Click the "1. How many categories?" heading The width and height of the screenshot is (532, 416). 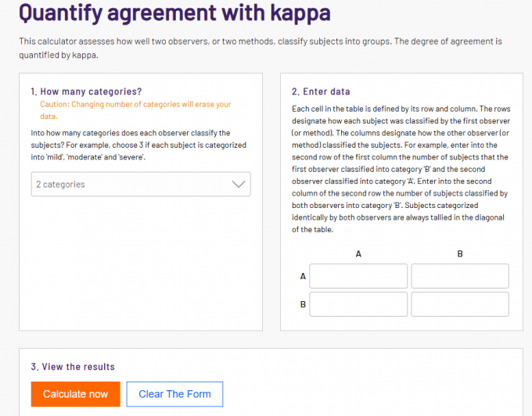coord(86,91)
